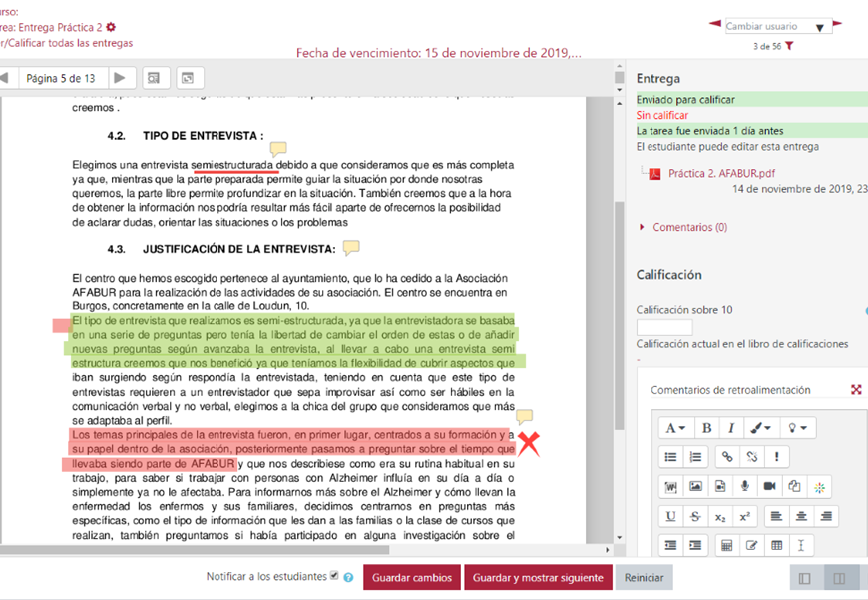
Task: Toggle italic formatting in feedback editor
Action: [731, 428]
